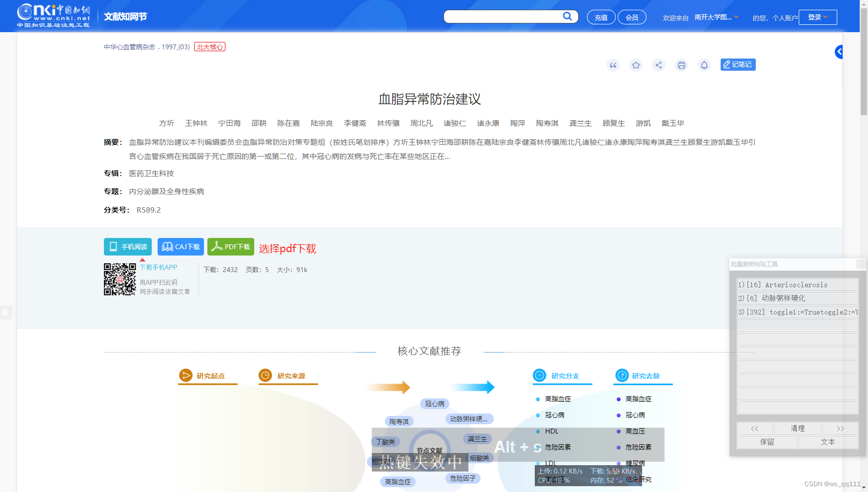Click the notification bell icon
The width and height of the screenshot is (868, 492).
pyautogui.click(x=704, y=65)
